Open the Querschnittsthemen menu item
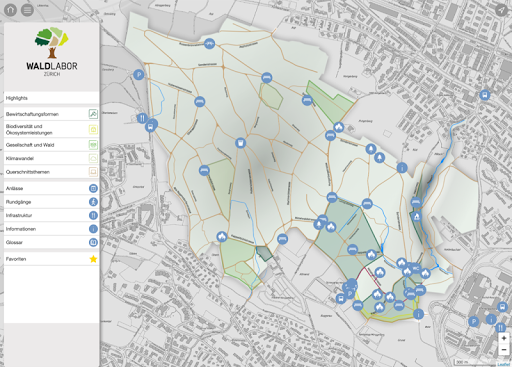The width and height of the screenshot is (512, 367). point(51,172)
